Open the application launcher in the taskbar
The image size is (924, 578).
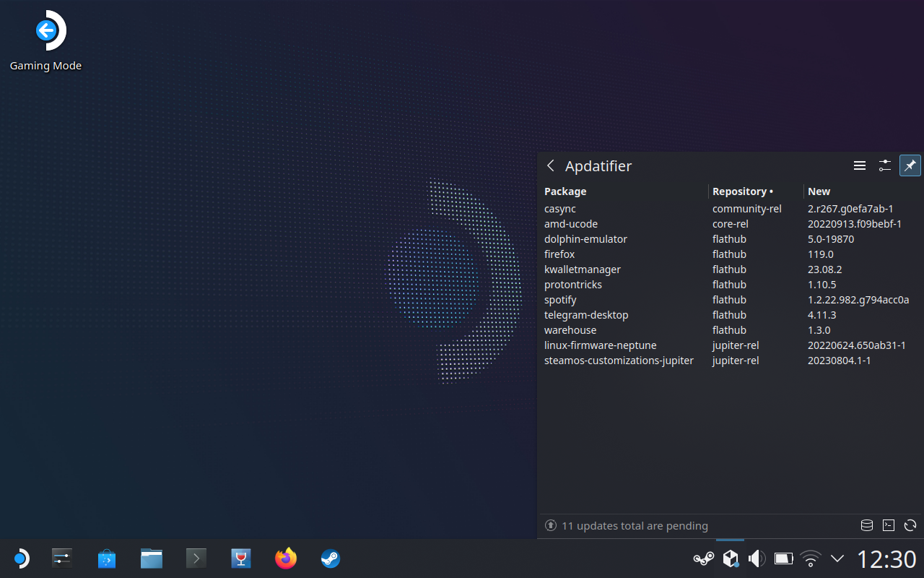point(21,558)
